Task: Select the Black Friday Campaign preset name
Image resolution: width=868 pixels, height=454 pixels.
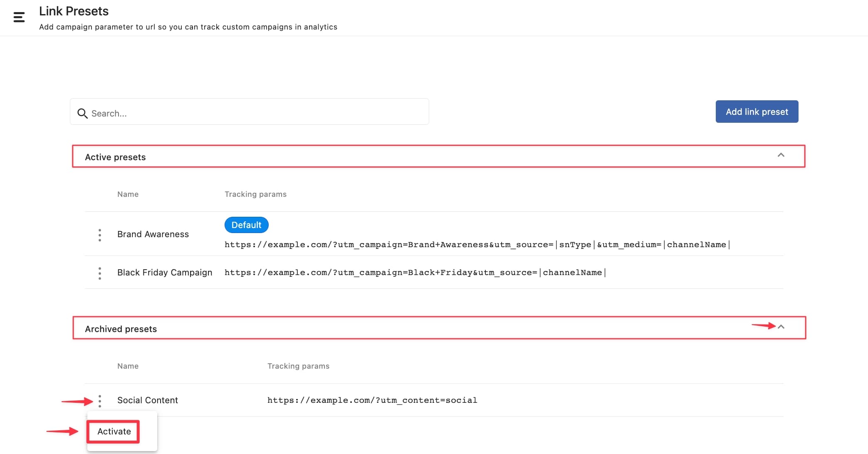Action: pos(165,273)
